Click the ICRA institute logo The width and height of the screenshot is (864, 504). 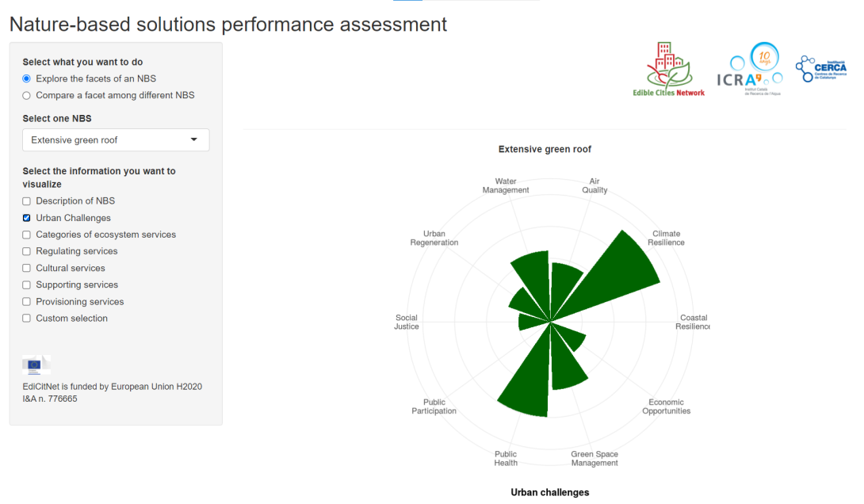coord(749,70)
